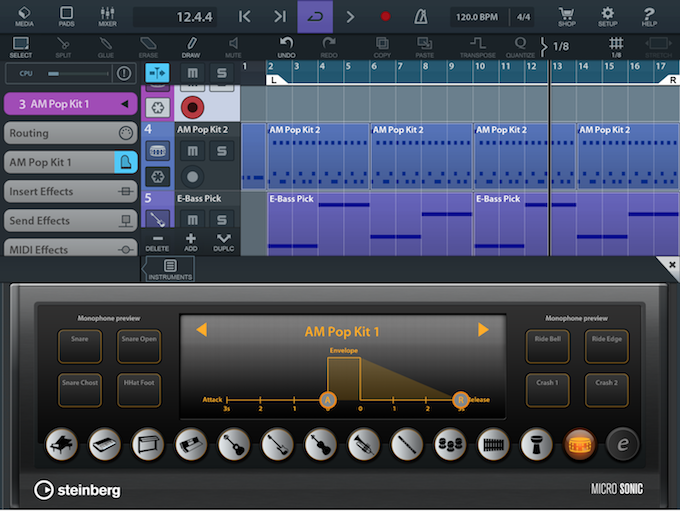
Task: Expand the Insert Effects section
Action: click(x=71, y=191)
